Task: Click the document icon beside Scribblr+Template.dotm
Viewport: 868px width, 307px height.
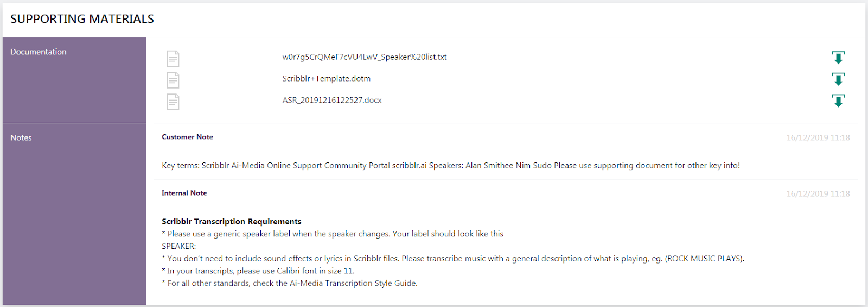Action: tap(173, 80)
